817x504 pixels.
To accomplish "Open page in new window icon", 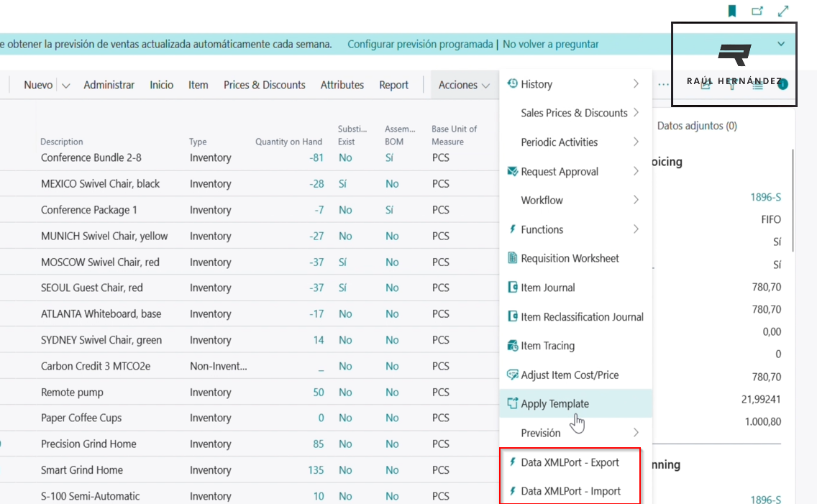I will point(757,11).
